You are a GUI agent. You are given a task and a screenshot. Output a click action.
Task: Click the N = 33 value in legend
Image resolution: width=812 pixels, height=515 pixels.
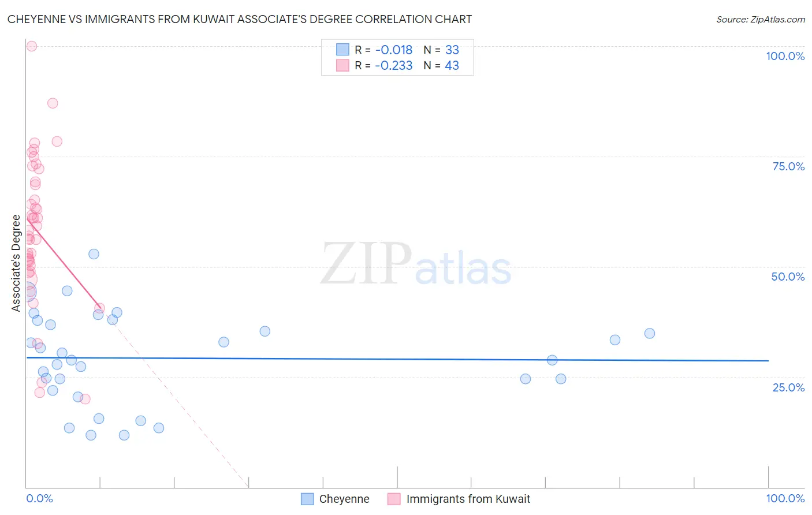click(441, 50)
